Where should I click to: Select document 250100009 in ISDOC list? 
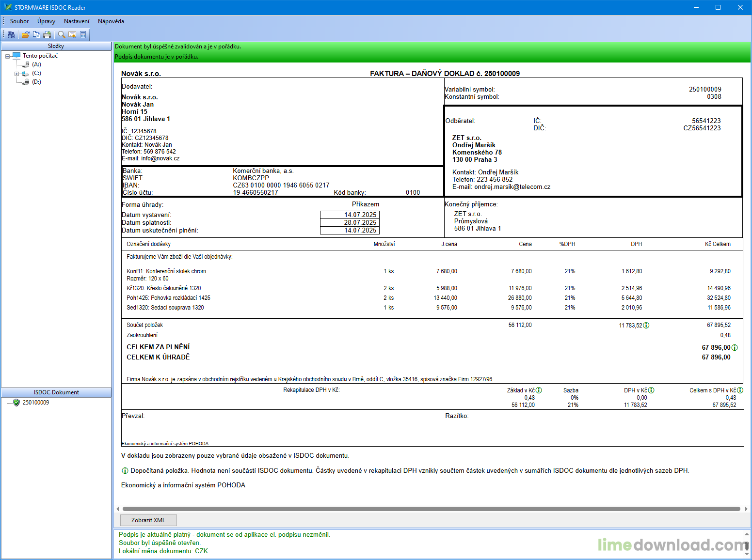[35, 403]
